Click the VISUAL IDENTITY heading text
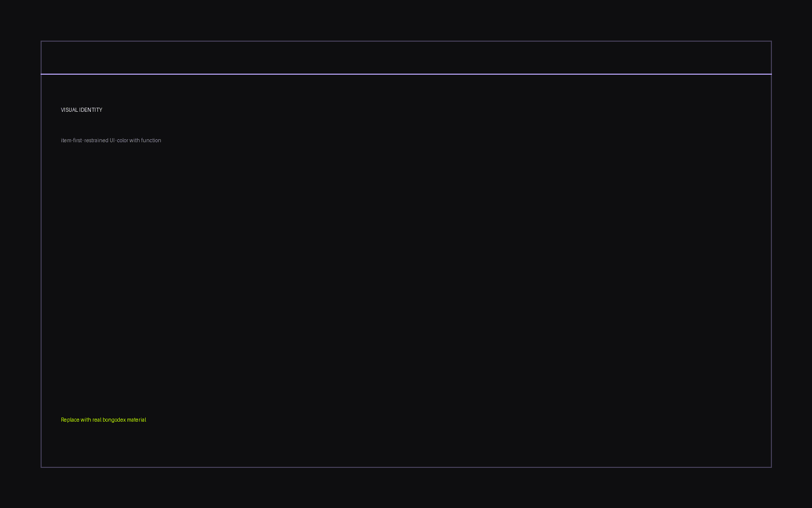Screen dimensions: 812x508 tap(81, 110)
